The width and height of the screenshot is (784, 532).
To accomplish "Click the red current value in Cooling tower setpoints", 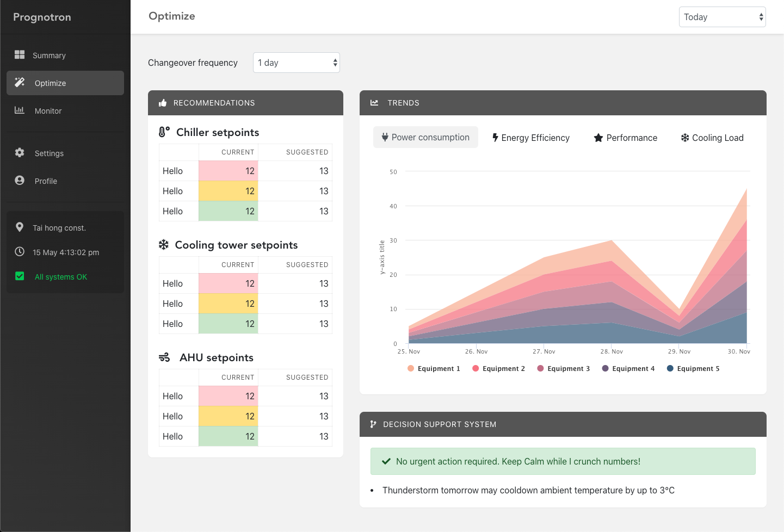I will (228, 283).
